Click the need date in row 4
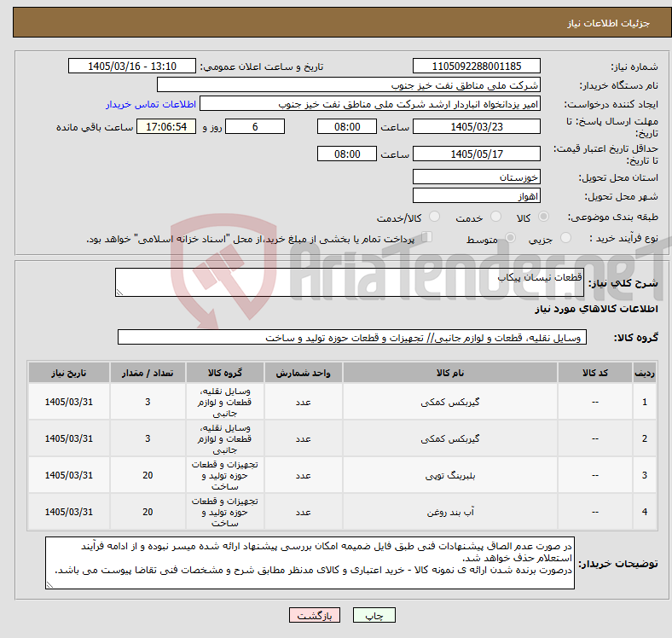 point(69,512)
